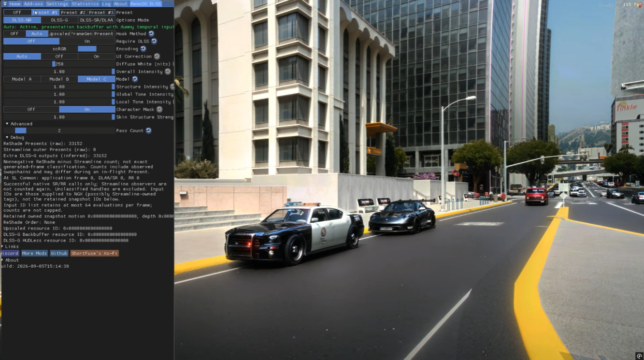This screenshot has width=644, height=360.
Task: Open the Log tab
Action: click(106, 4)
